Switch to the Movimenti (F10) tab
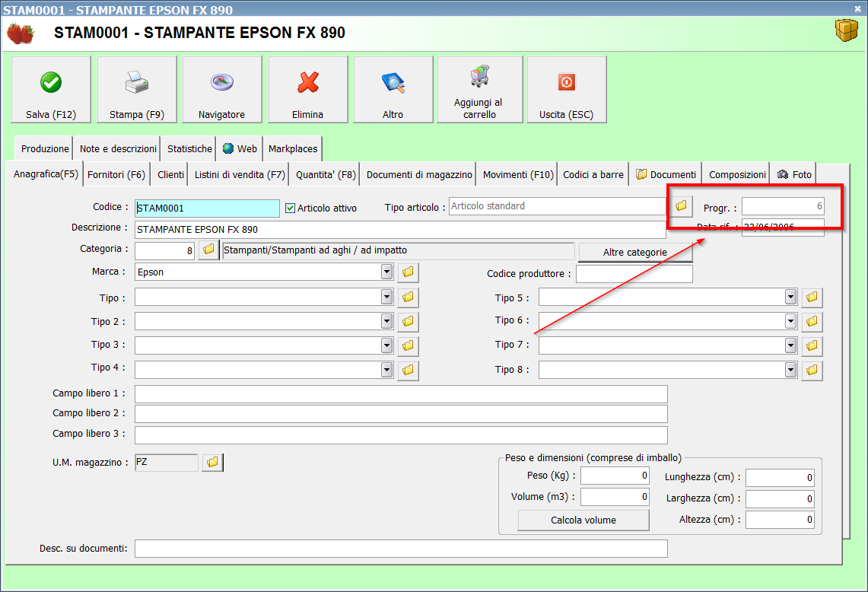Viewport: 868px width, 592px height. 518,174
